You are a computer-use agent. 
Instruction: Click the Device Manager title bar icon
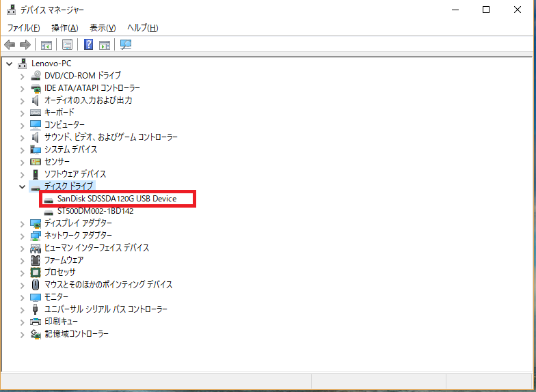click(11, 10)
